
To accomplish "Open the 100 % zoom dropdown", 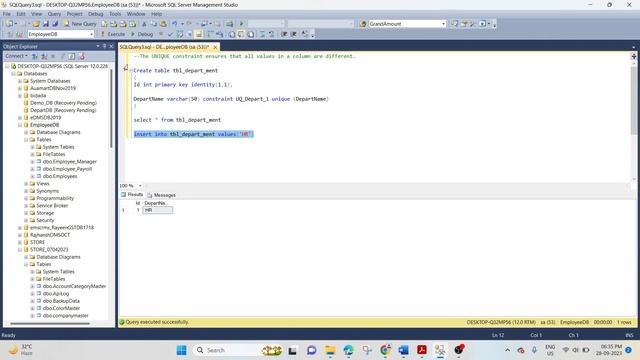I will click(140, 186).
